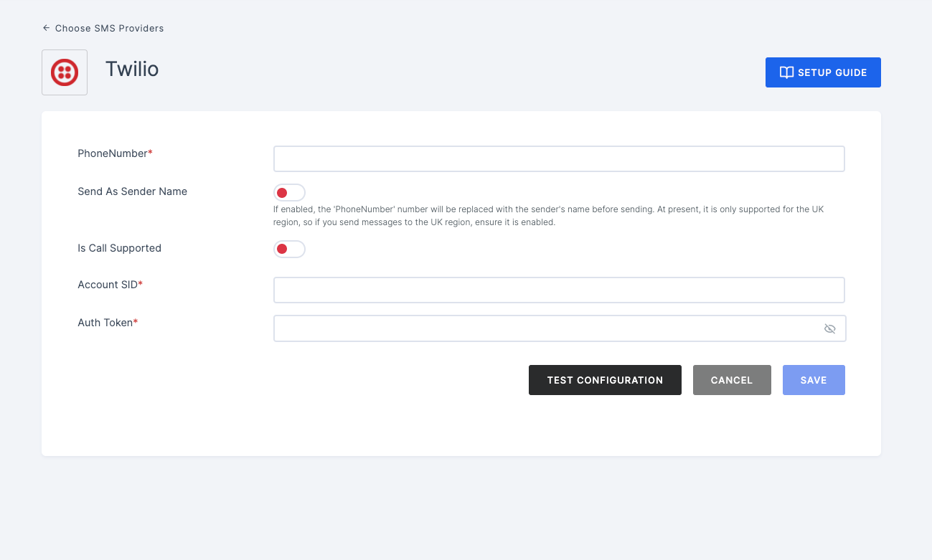Click the Auth Token label
Image resolution: width=932 pixels, height=560 pixels.
(108, 323)
